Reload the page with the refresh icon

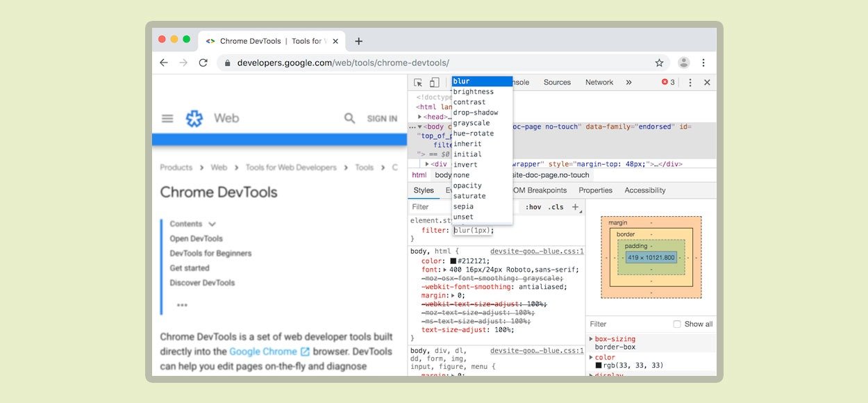pos(203,63)
